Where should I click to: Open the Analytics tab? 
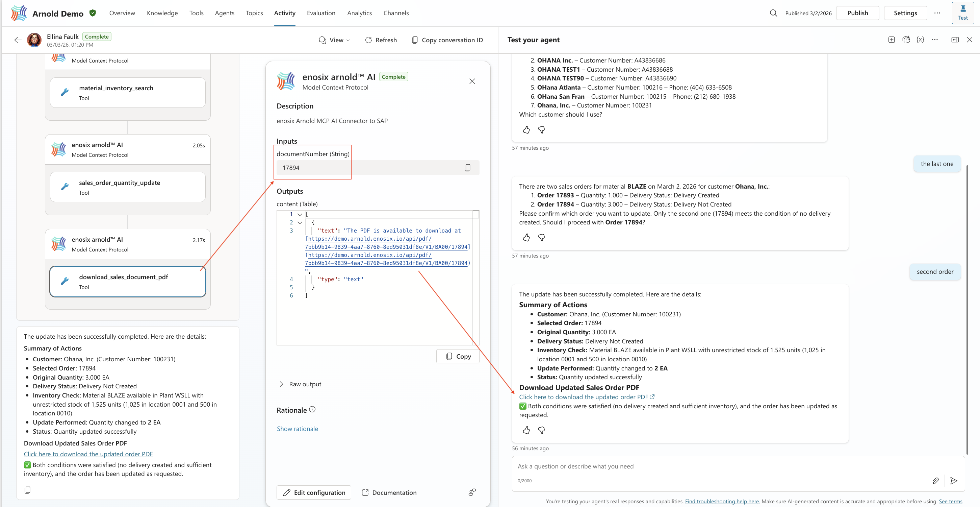click(x=360, y=13)
